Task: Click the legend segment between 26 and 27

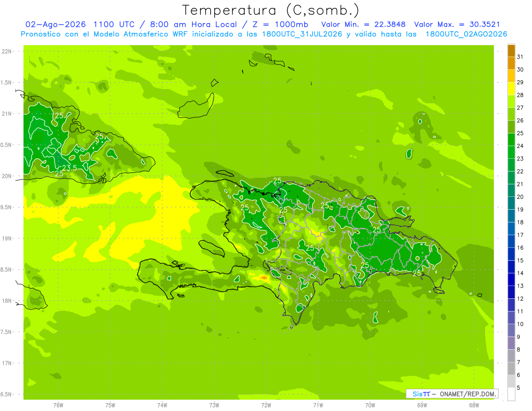Action: click(x=511, y=114)
